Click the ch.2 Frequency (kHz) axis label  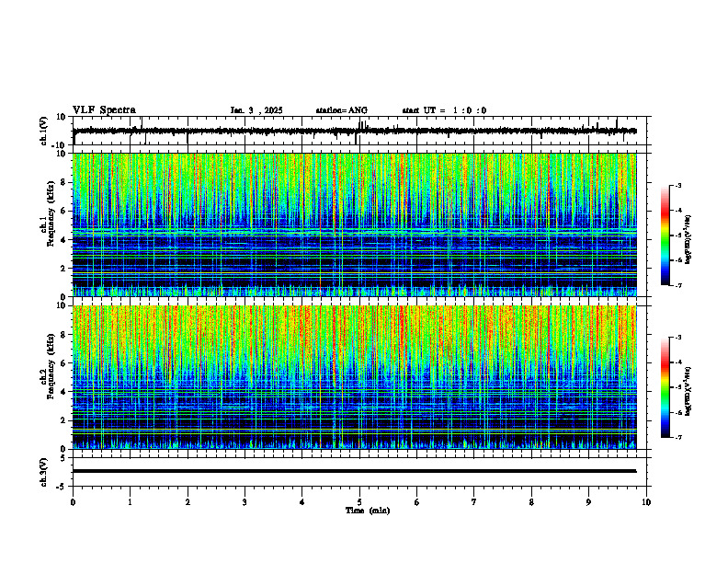(47, 365)
